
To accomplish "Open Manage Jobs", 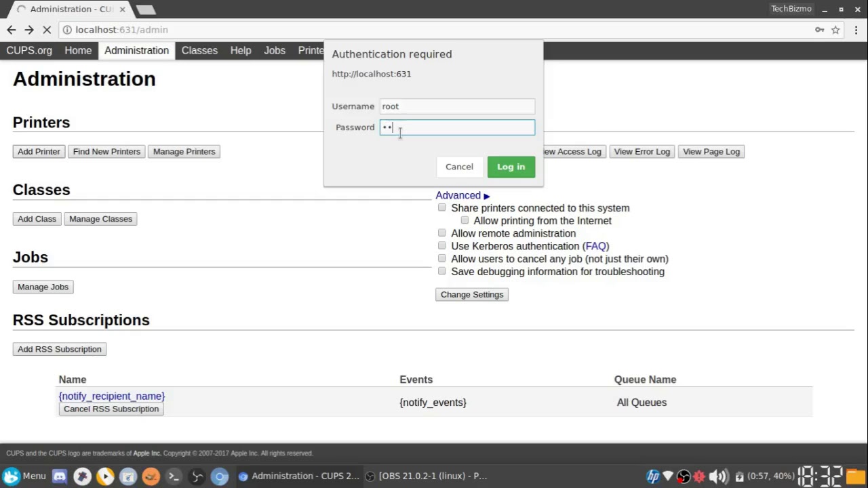I will [43, 287].
